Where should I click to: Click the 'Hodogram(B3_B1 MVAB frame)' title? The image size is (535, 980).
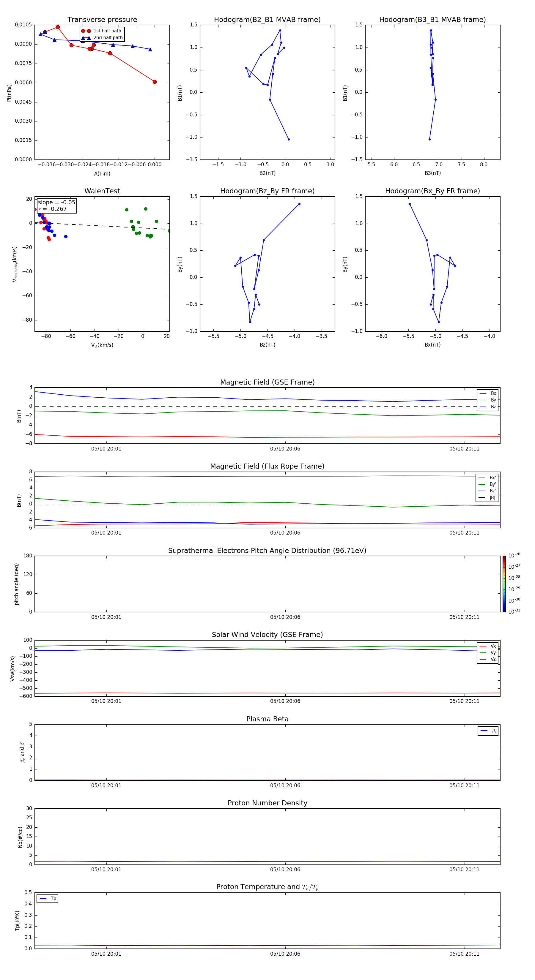(x=432, y=20)
